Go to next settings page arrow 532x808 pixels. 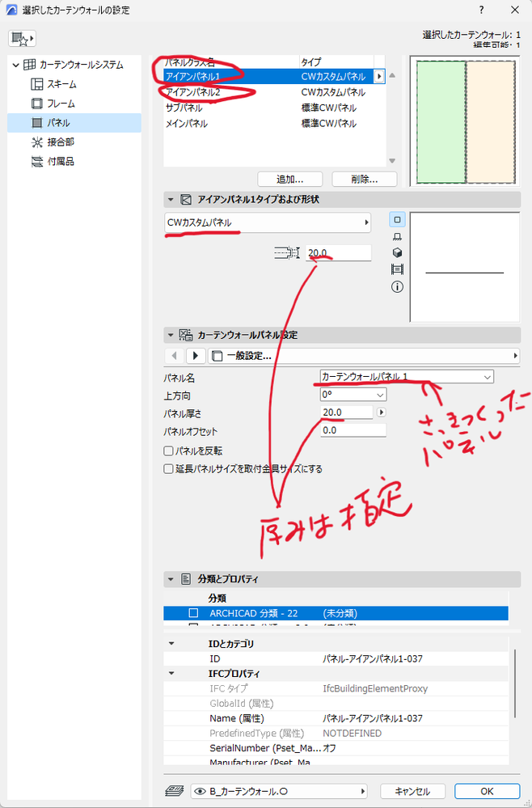click(195, 356)
